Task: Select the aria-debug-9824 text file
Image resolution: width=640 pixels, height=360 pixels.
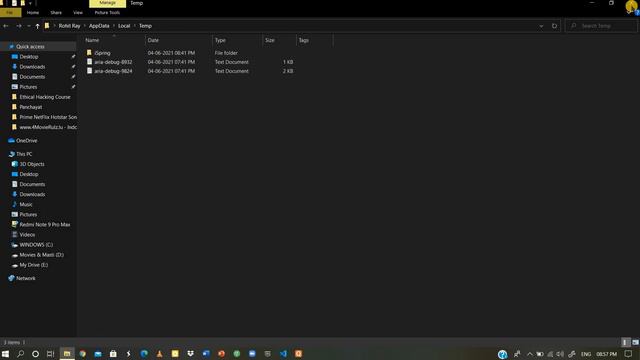Action: (113, 71)
